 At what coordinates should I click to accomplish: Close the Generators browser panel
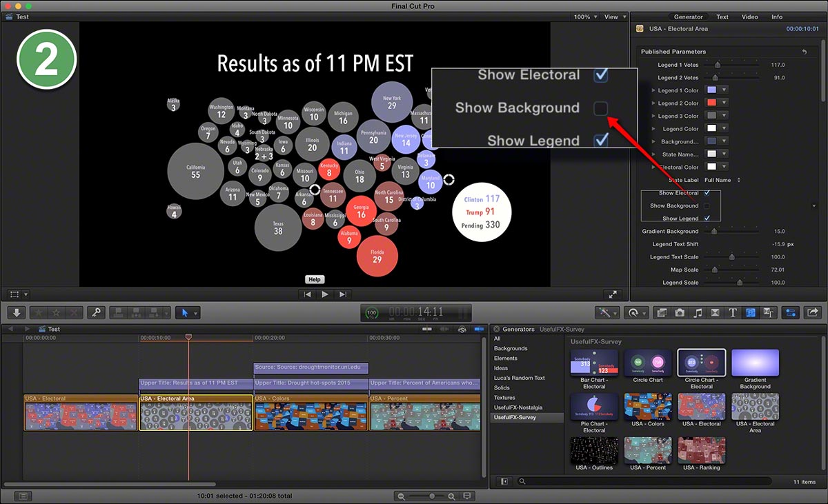pos(496,330)
